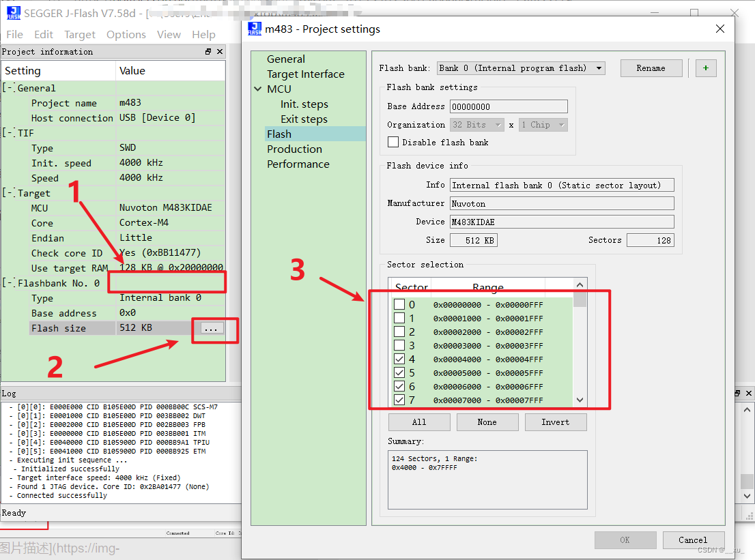Screen dimensions: 755x560
Task: Click sector list scroll up arrow
Action: click(580, 285)
